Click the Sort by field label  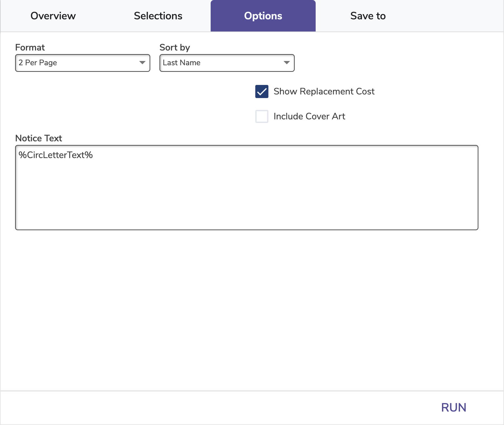coord(175,48)
